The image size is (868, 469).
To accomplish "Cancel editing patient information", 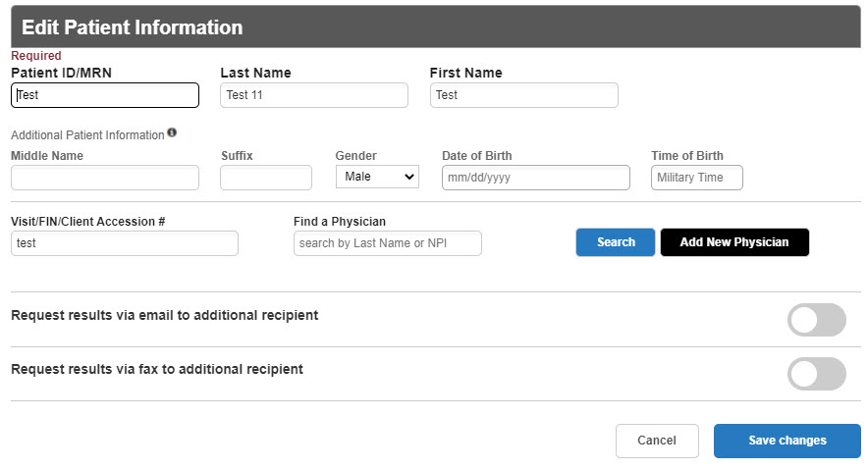I will [x=657, y=441].
